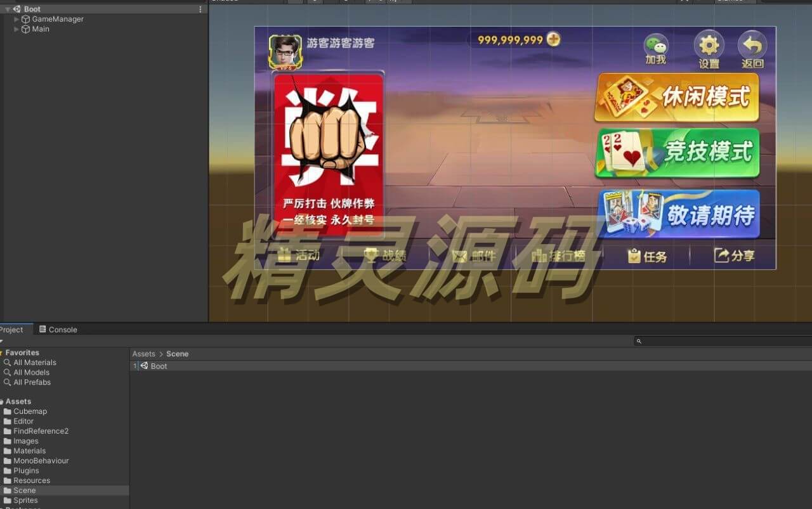Switch to the Project tab
Viewport: 812px width, 509px height.
click(11, 330)
